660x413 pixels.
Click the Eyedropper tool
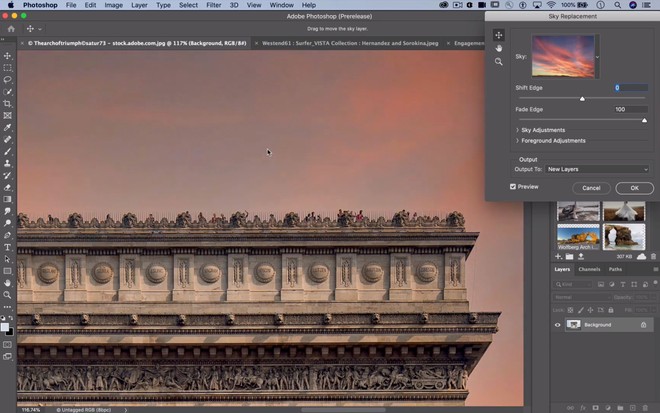7,127
